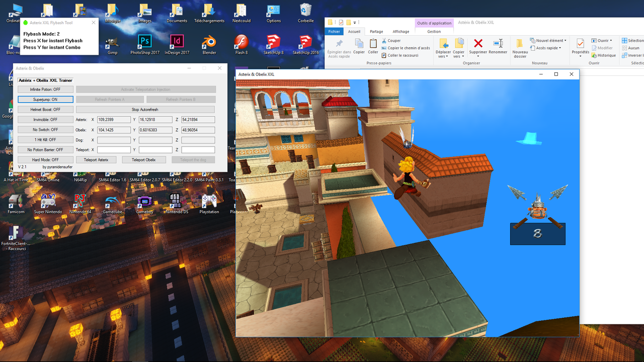Select the FortniteClient shortcut icon
The width and height of the screenshot is (644, 362).
tap(16, 237)
